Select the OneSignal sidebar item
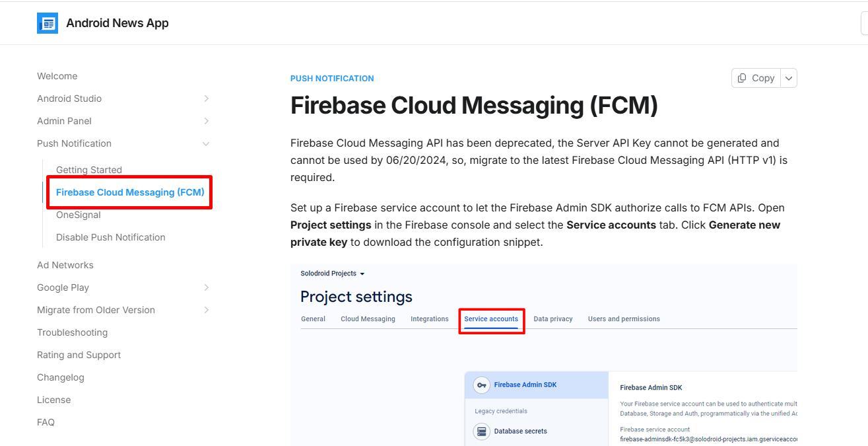The width and height of the screenshot is (868, 446). tap(79, 215)
